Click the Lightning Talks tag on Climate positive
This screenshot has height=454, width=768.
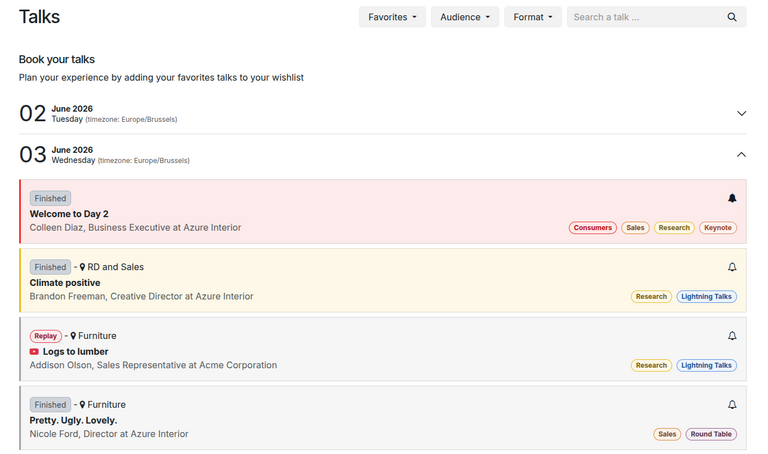tap(706, 296)
